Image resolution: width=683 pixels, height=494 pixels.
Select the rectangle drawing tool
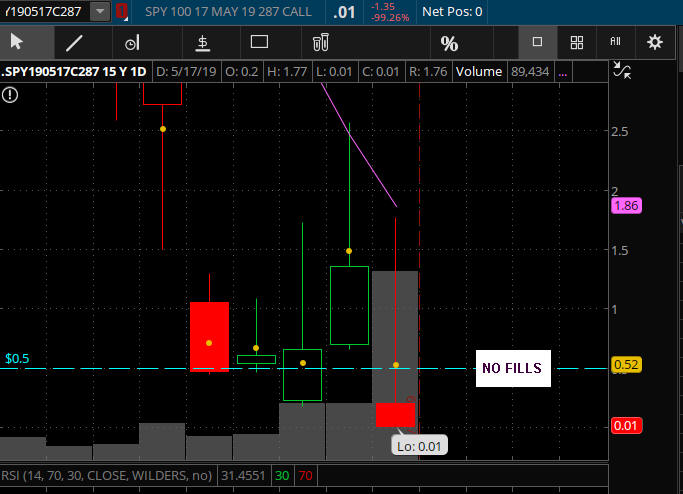[259, 42]
